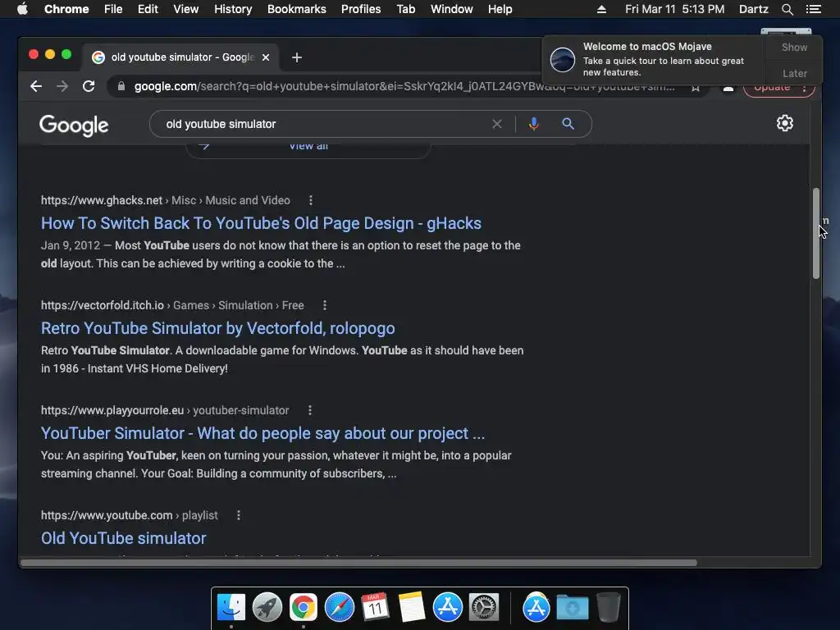Clear the search box with the X icon

[x=497, y=125]
